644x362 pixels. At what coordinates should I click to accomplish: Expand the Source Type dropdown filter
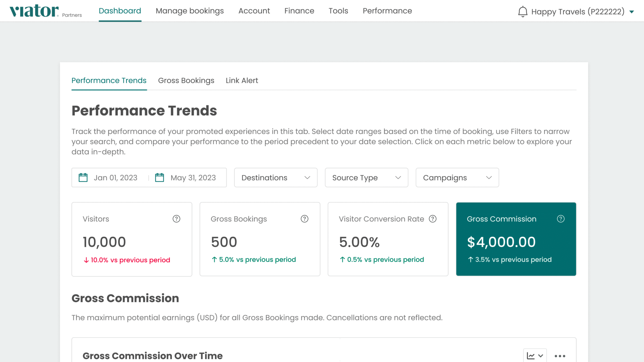click(366, 178)
